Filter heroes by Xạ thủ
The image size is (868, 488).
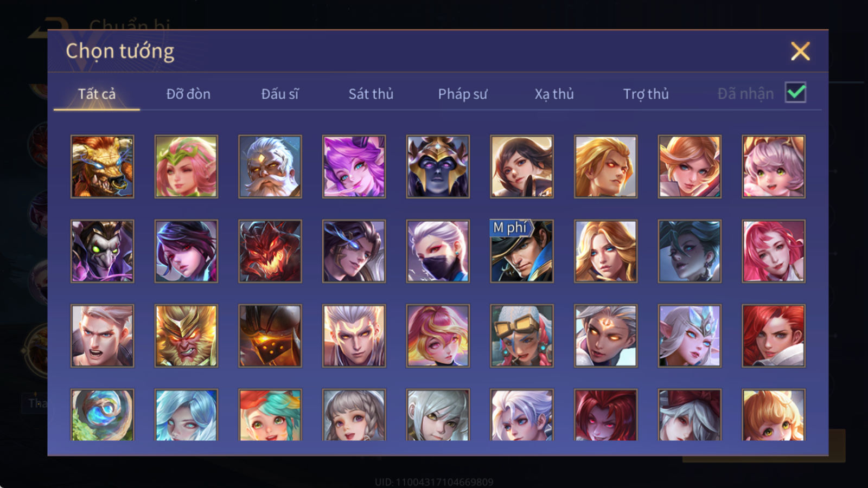[x=554, y=94]
